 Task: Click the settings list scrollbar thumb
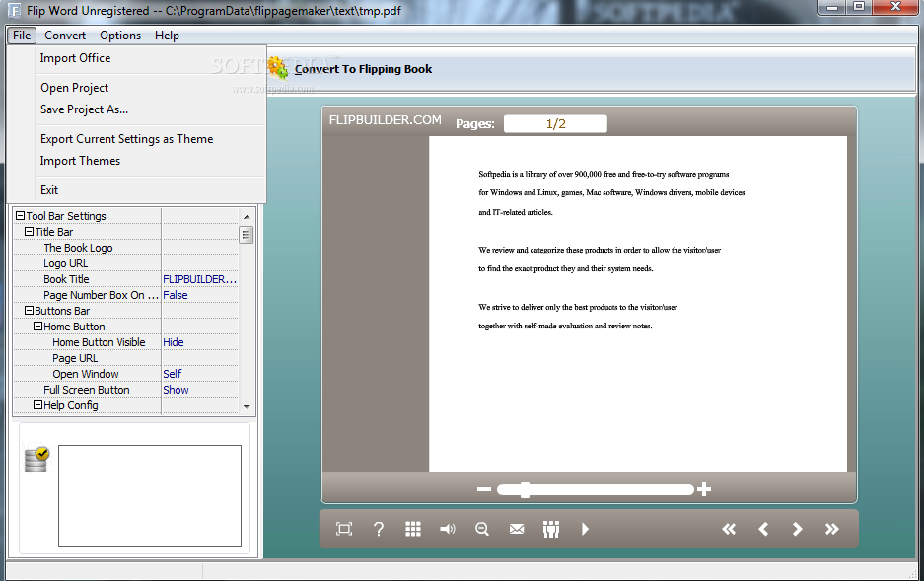coord(247,235)
